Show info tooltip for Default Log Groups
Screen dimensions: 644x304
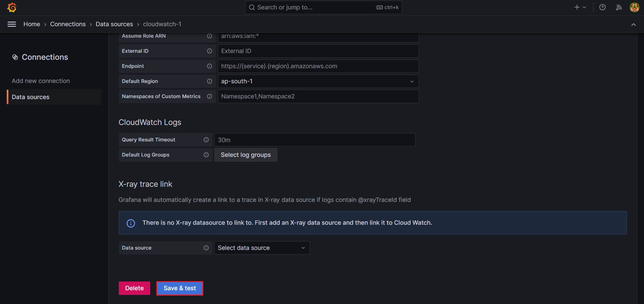206,155
